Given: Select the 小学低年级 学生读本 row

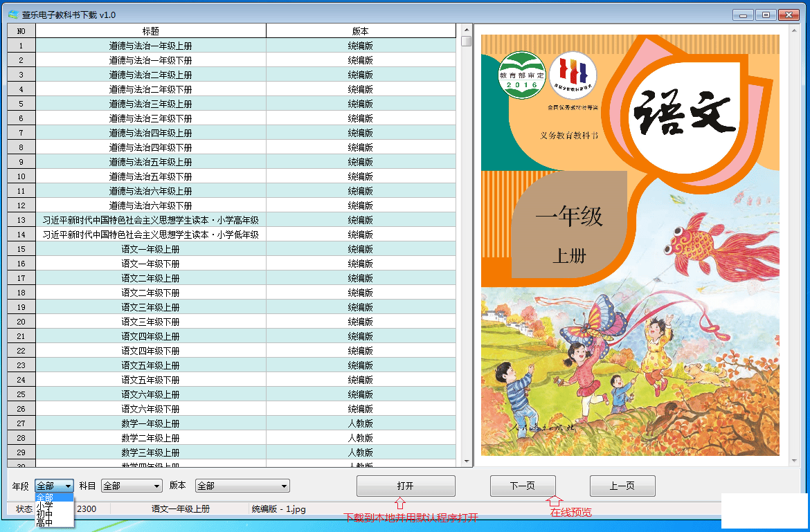Looking at the screenshot, I should tap(231, 235).
